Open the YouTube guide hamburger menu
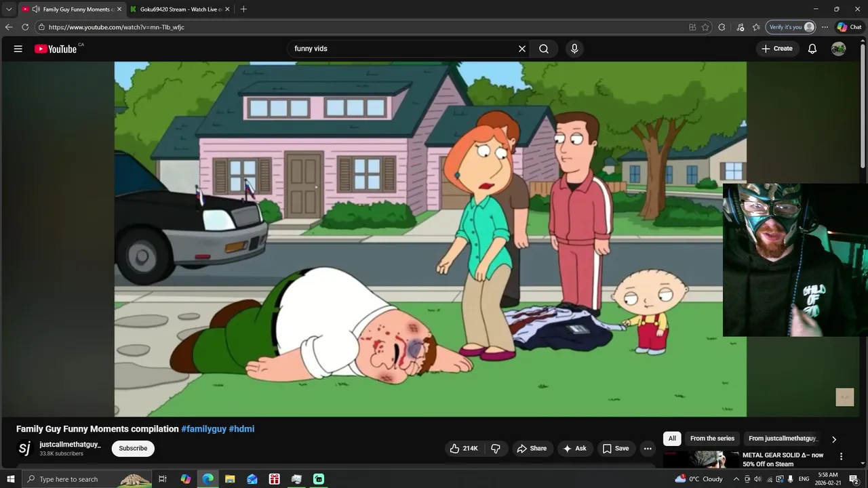The width and height of the screenshot is (868, 488). (18, 49)
